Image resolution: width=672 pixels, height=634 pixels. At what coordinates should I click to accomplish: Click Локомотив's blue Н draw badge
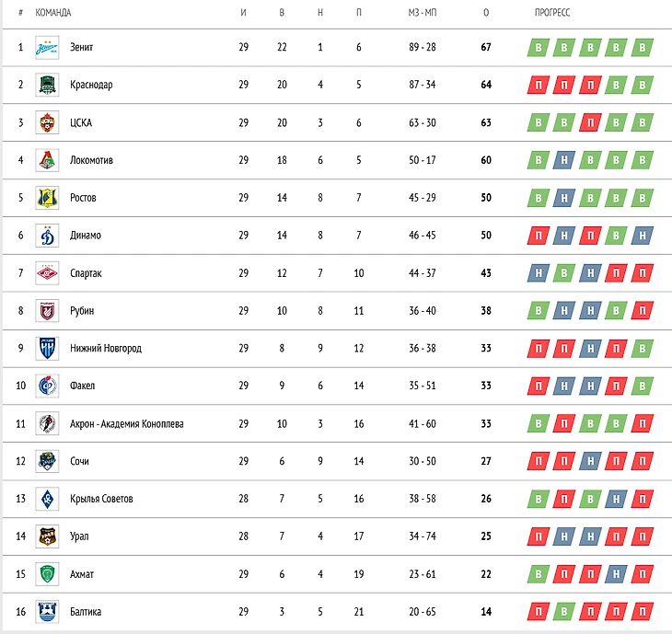coord(564,160)
